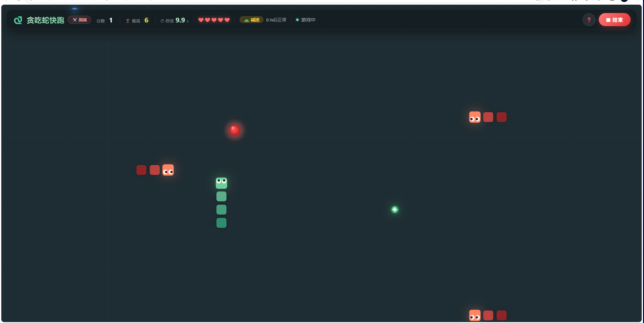Viewport: 644px width, 323px height.
Task: Click the trophy high score icon
Action: (x=128, y=21)
